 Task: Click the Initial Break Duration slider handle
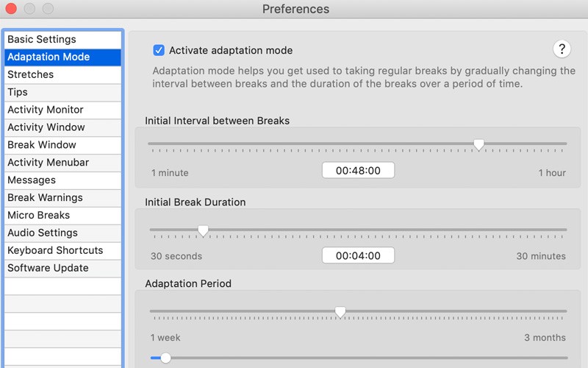tap(203, 230)
